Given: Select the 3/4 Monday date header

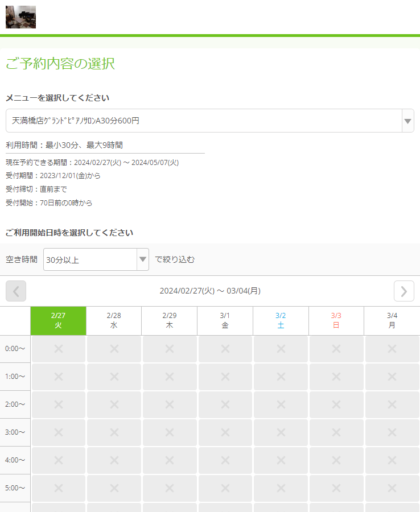Looking at the screenshot, I should tap(392, 321).
